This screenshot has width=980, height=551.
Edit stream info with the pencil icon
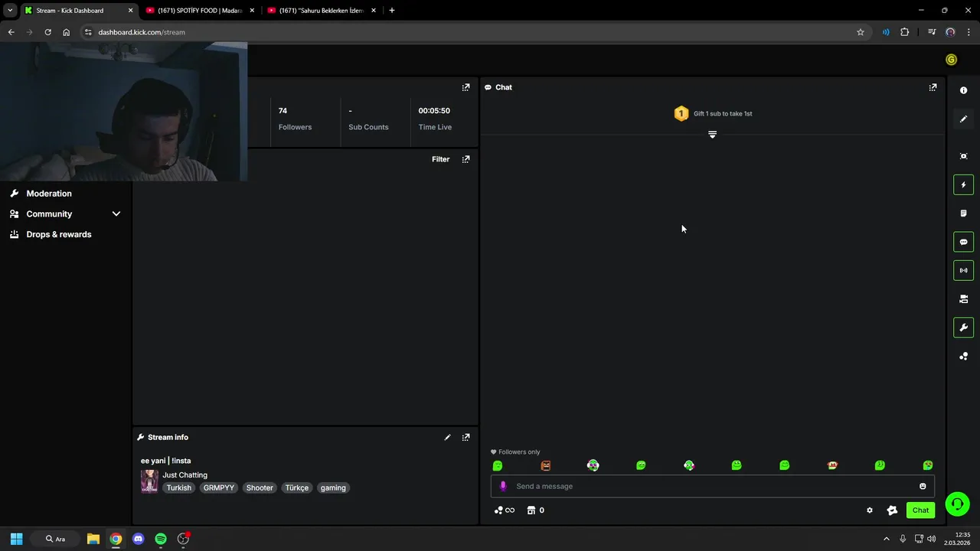[447, 437]
